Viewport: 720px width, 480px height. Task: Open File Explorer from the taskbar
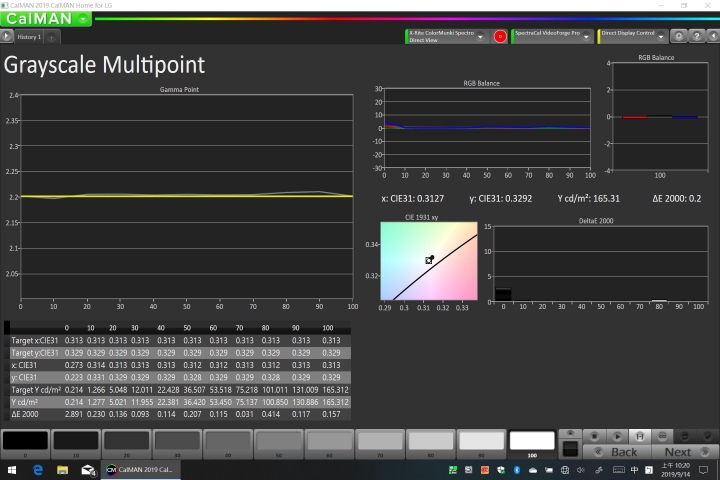tap(62, 470)
